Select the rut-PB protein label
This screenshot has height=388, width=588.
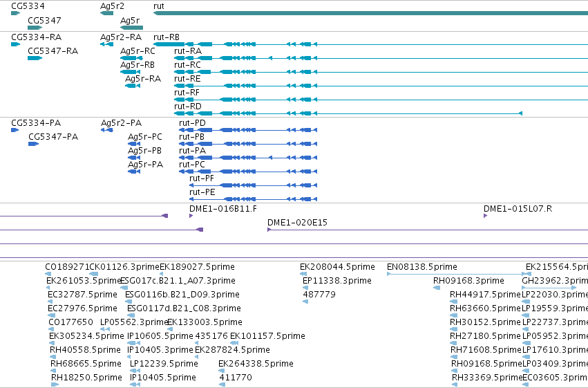(x=191, y=137)
